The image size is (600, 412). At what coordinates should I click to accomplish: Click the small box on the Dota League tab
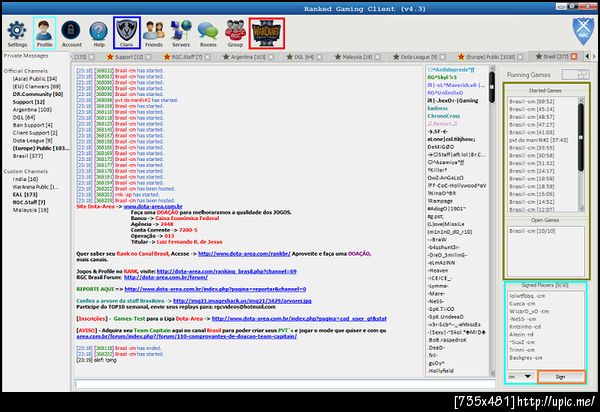[x=443, y=57]
